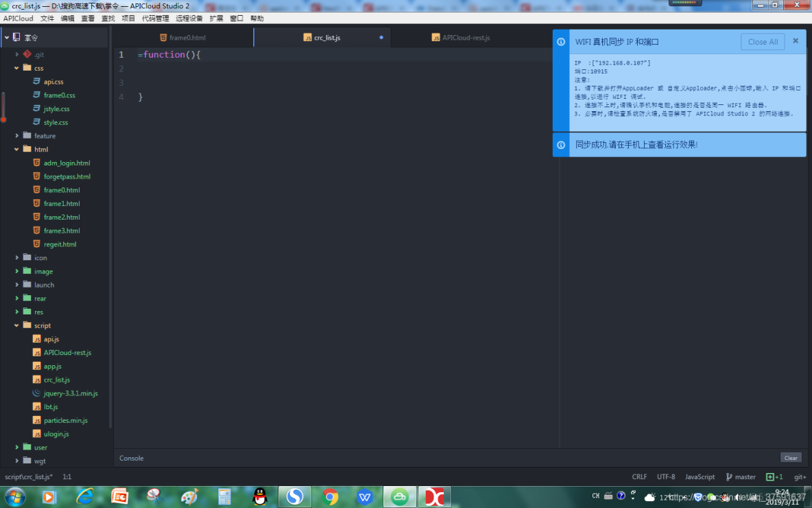812x508 pixels.
Task: Open the 远程设备 menu
Action: coord(189,18)
